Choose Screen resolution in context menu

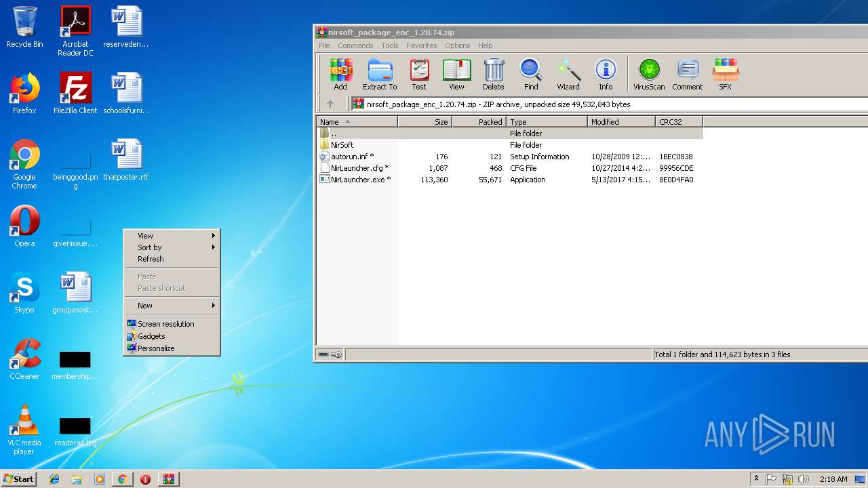click(x=172, y=324)
